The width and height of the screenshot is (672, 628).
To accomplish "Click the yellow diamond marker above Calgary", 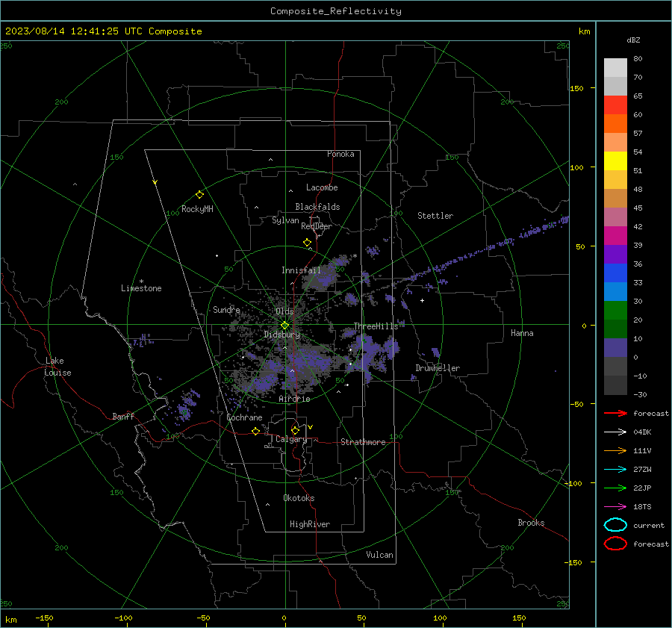I will [x=295, y=430].
